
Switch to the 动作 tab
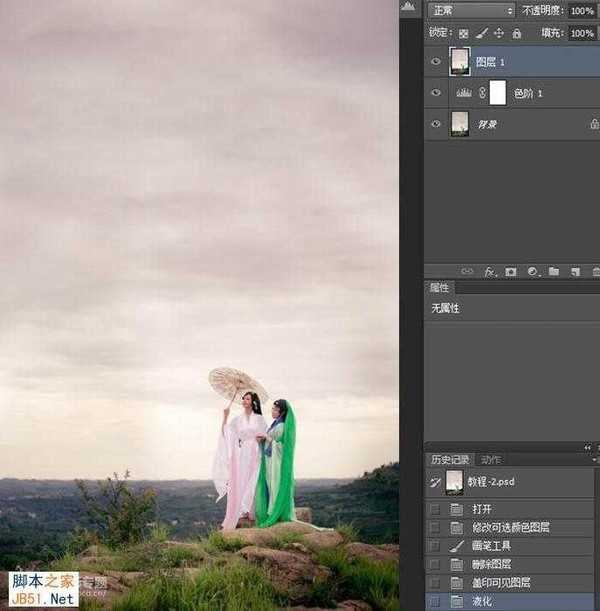coord(492,460)
